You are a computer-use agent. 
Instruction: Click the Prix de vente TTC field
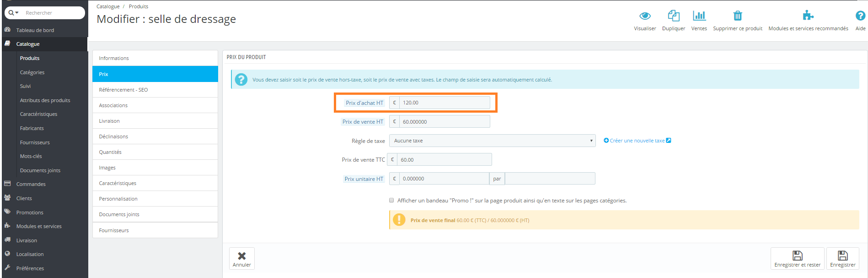click(445, 159)
